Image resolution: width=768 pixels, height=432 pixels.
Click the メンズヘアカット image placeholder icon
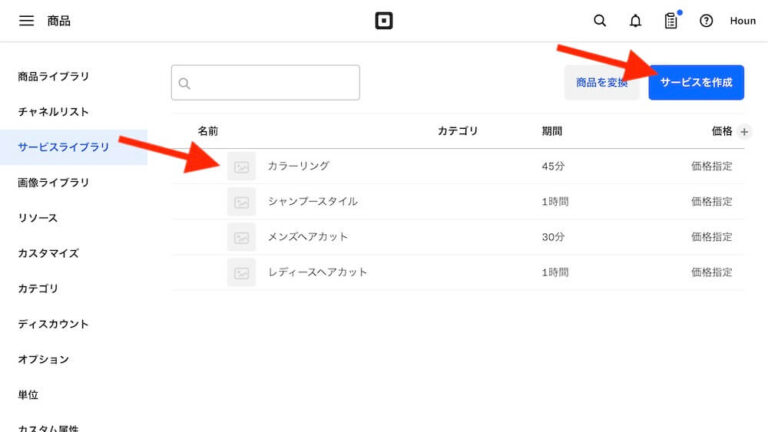(x=241, y=237)
